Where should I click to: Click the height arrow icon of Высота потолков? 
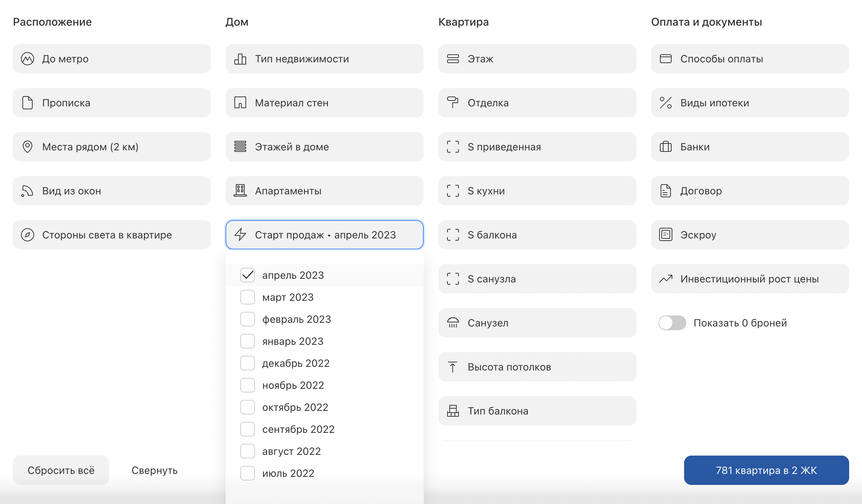(x=453, y=367)
